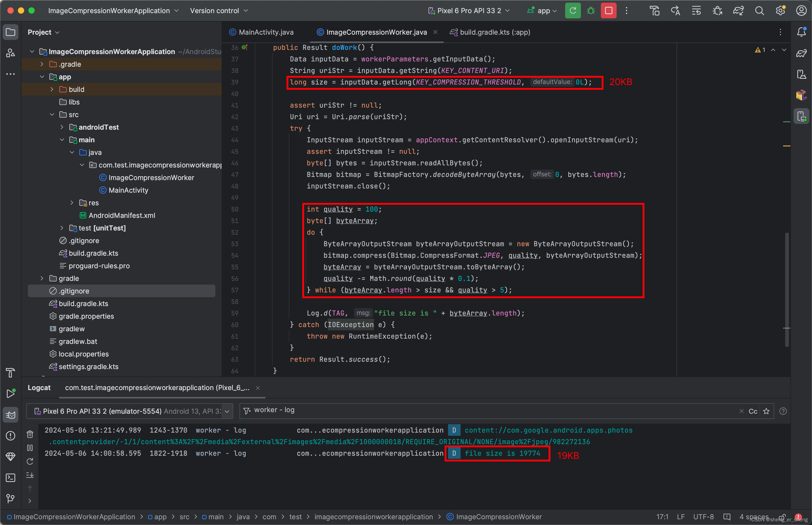Collapse the src folder in project tree
Viewport: 812px width, 525px height.
click(52, 114)
